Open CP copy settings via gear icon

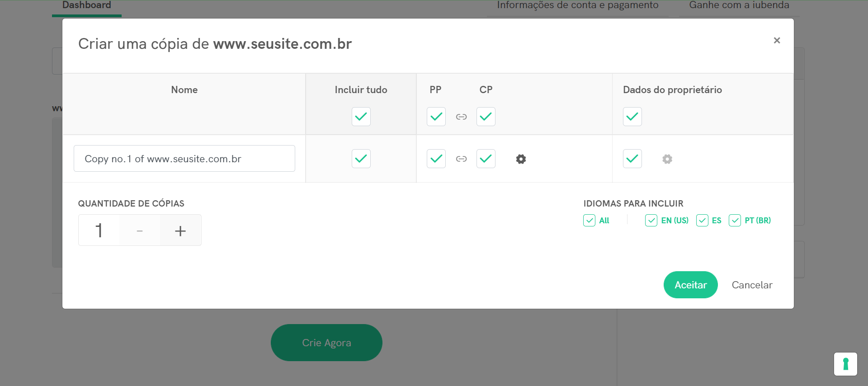521,159
